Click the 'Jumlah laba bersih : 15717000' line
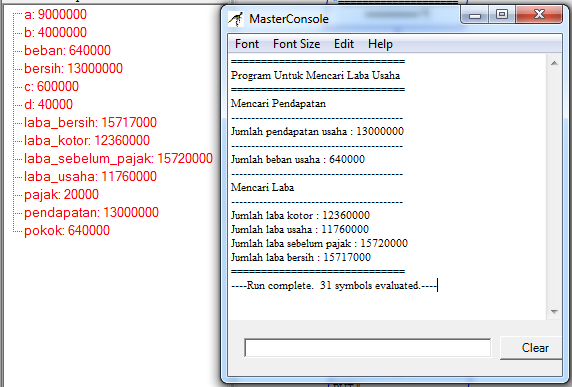 pyautogui.click(x=301, y=258)
